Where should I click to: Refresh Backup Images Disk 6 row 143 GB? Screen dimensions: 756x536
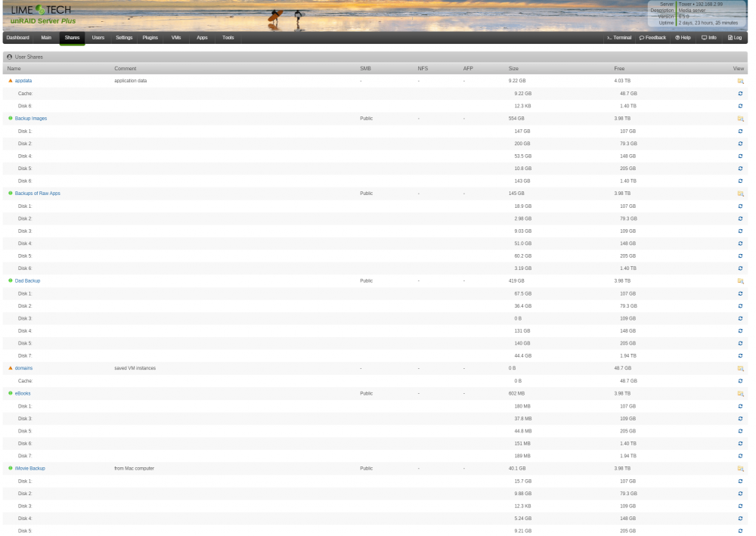pos(740,181)
